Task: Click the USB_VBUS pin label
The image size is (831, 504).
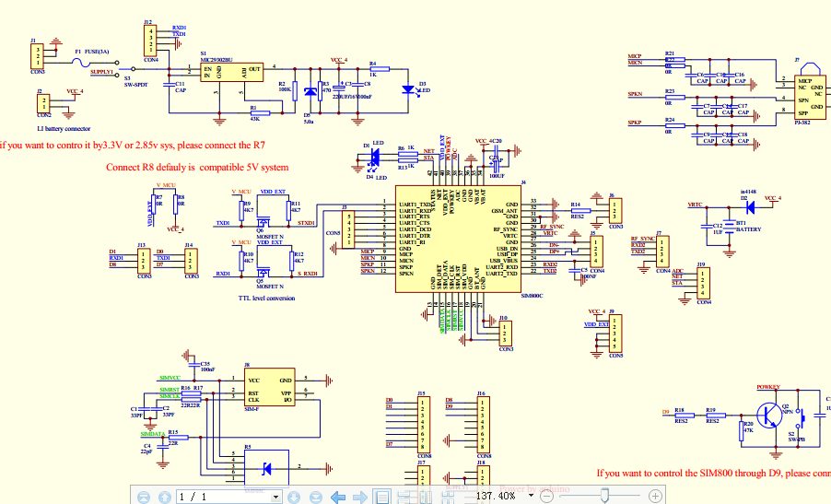Action: [x=503, y=261]
